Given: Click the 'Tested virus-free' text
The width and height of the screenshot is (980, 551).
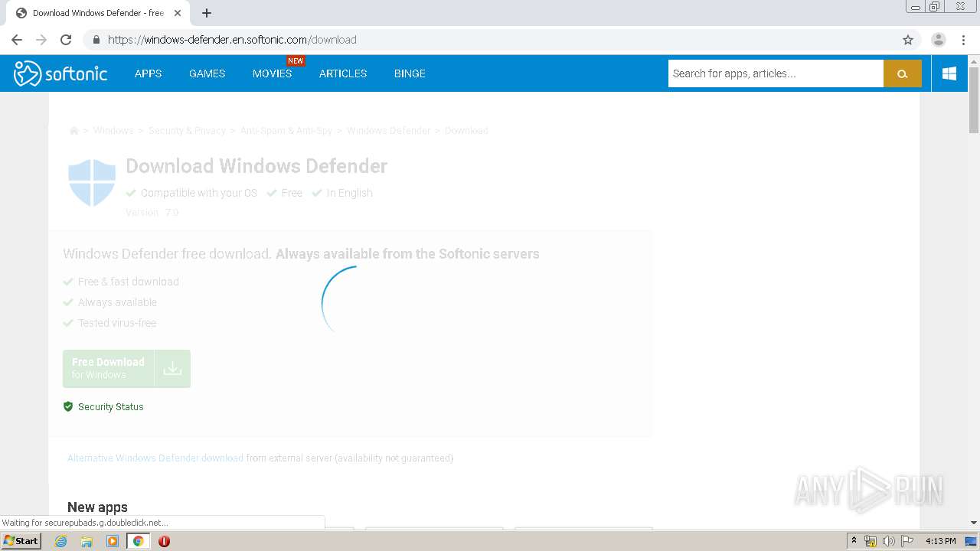Looking at the screenshot, I should click(117, 323).
